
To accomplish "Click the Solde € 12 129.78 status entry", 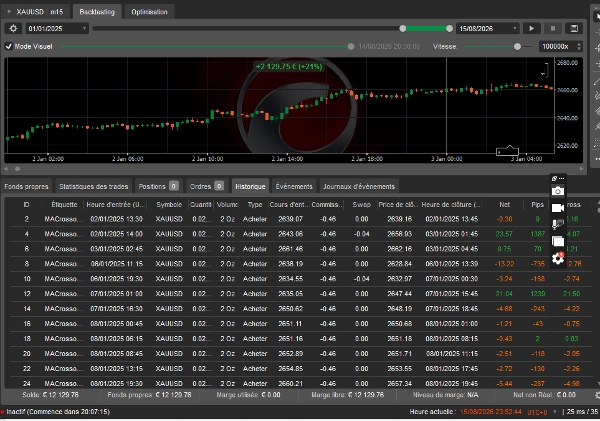I will [51, 395].
